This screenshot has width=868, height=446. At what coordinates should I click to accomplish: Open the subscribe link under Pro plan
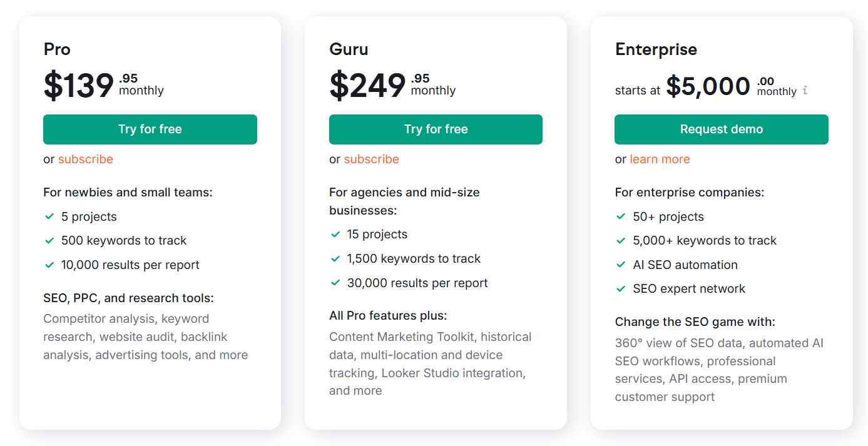(x=86, y=159)
